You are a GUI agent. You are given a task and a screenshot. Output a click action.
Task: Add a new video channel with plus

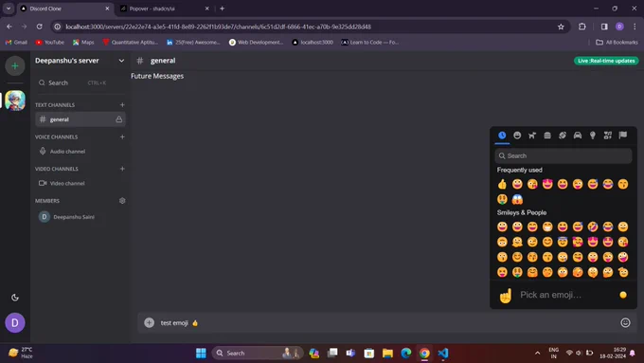point(122,169)
